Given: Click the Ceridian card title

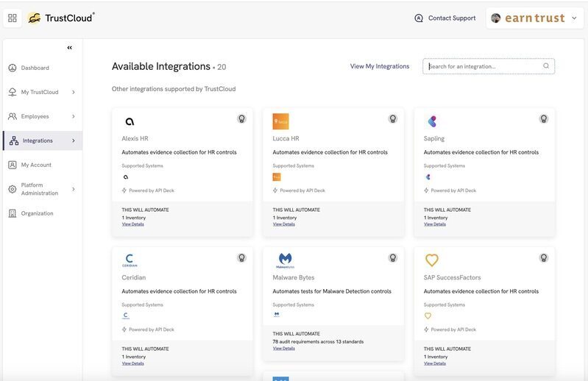Looking at the screenshot, I should tap(133, 277).
